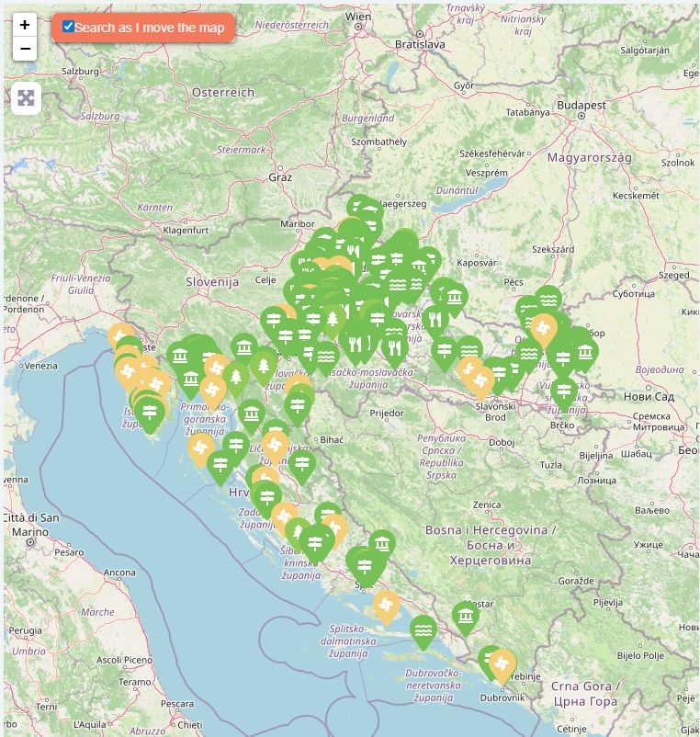Viewport: 700px width, 737px height.
Task: Select green signpost marker directly above Split
Action: pos(365,569)
